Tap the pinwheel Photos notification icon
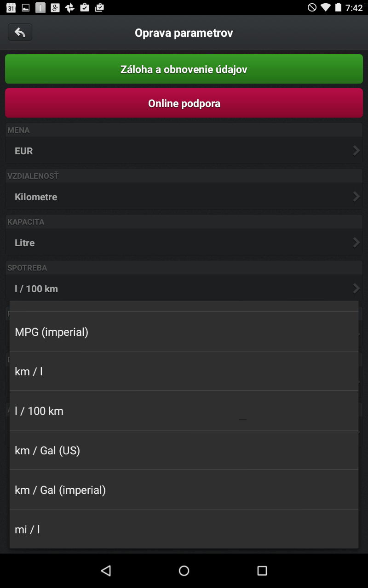368x588 pixels. click(70, 7)
